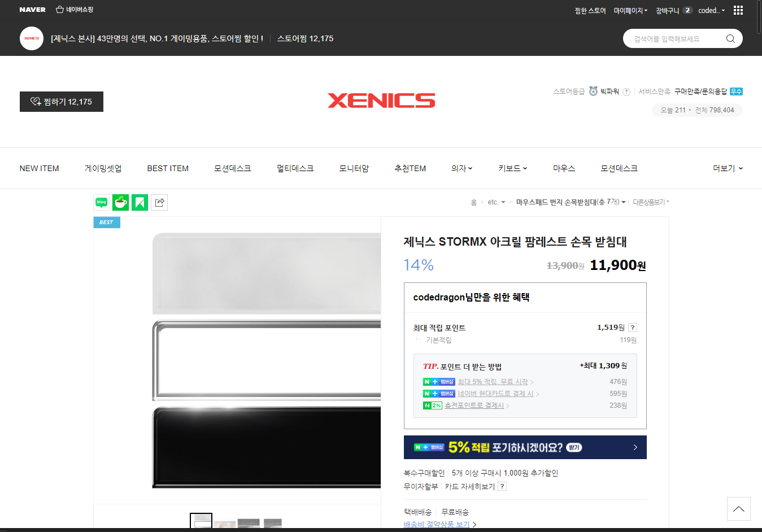762x532 pixels.
Task: Select the fourth product thumbnail
Action: [273, 523]
